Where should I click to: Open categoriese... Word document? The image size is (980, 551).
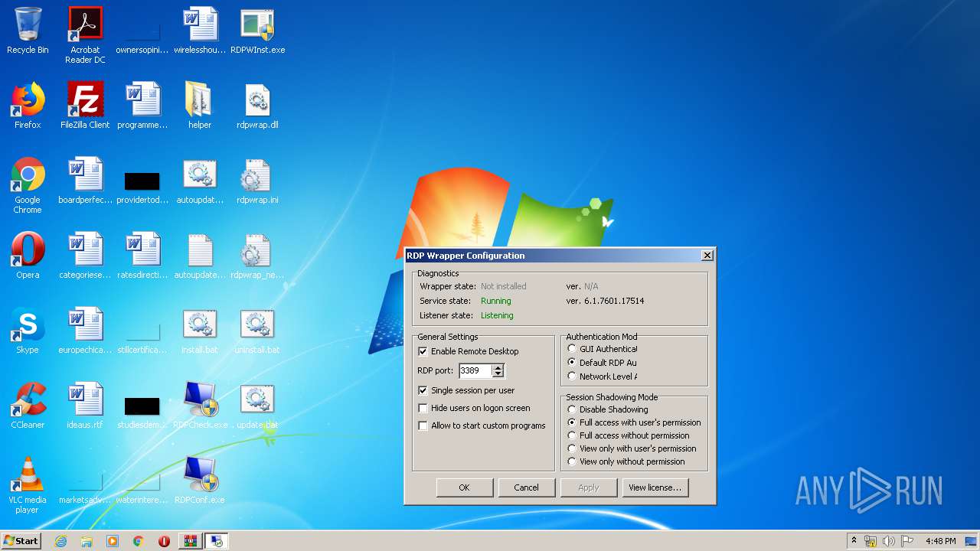point(85,256)
